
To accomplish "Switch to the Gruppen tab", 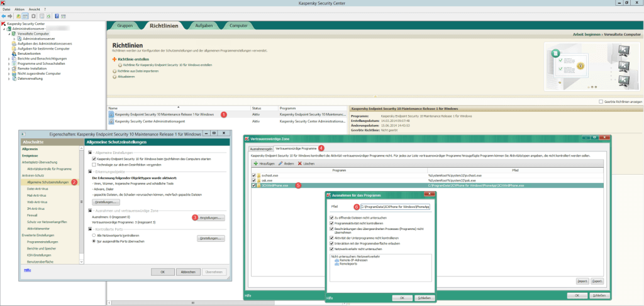I will pyautogui.click(x=125, y=25).
